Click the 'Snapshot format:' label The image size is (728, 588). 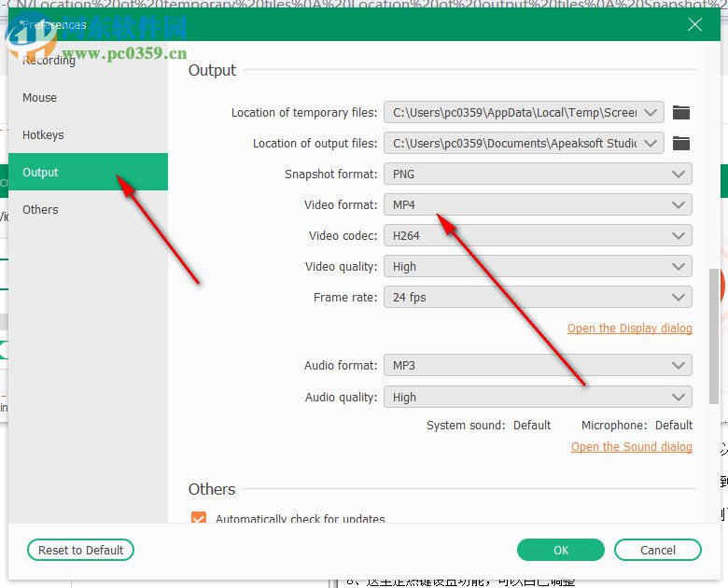click(x=331, y=175)
